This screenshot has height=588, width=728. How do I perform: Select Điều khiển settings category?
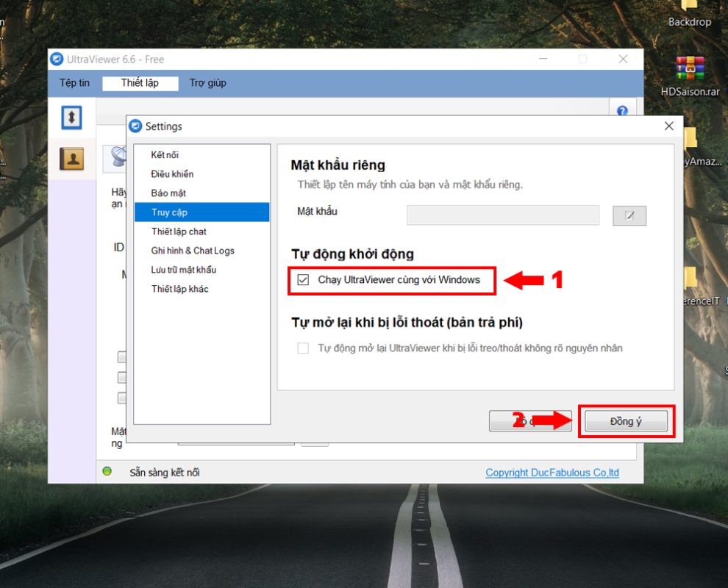(x=201, y=174)
